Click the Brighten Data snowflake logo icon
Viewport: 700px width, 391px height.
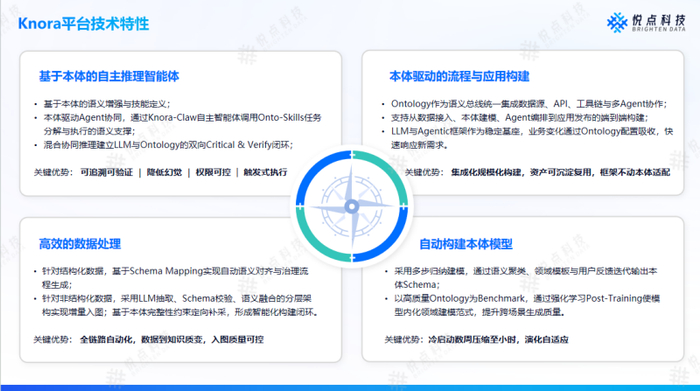pos(617,22)
